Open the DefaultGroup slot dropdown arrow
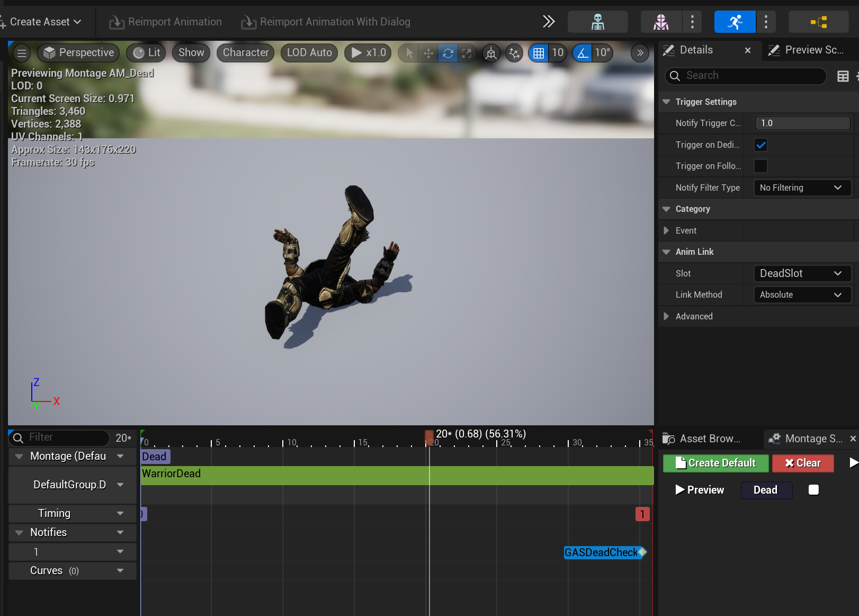859x616 pixels. click(120, 485)
